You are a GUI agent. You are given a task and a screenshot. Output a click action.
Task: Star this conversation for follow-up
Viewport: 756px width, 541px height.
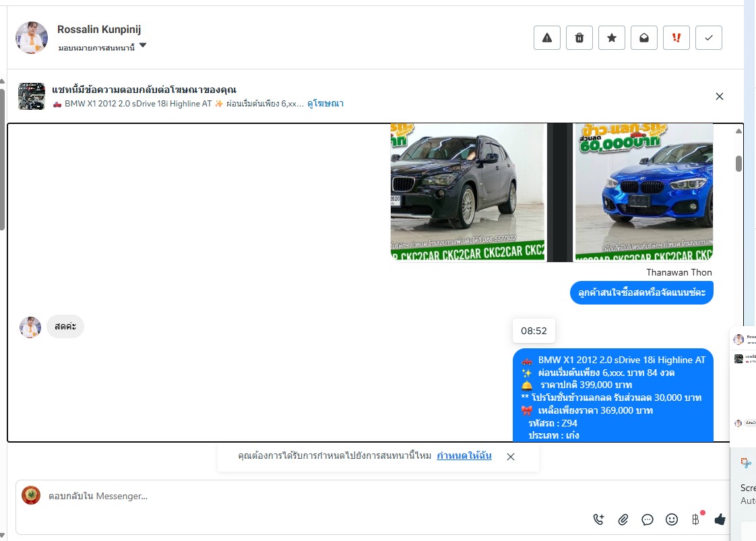[612, 38]
